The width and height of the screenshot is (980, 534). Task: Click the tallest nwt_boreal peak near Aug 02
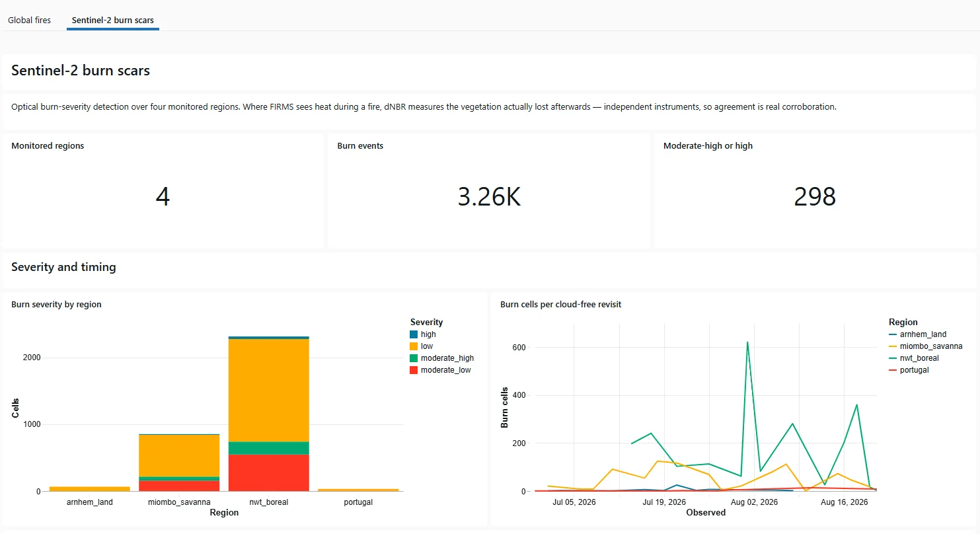coord(747,342)
